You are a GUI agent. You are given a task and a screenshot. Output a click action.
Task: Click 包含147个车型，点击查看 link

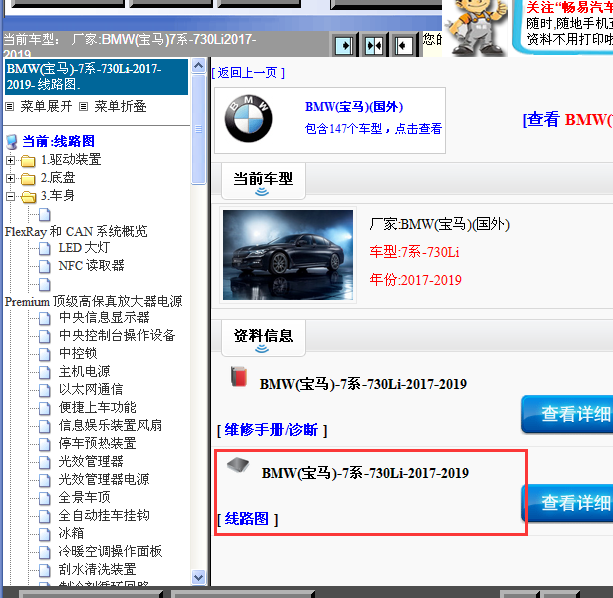click(x=373, y=129)
